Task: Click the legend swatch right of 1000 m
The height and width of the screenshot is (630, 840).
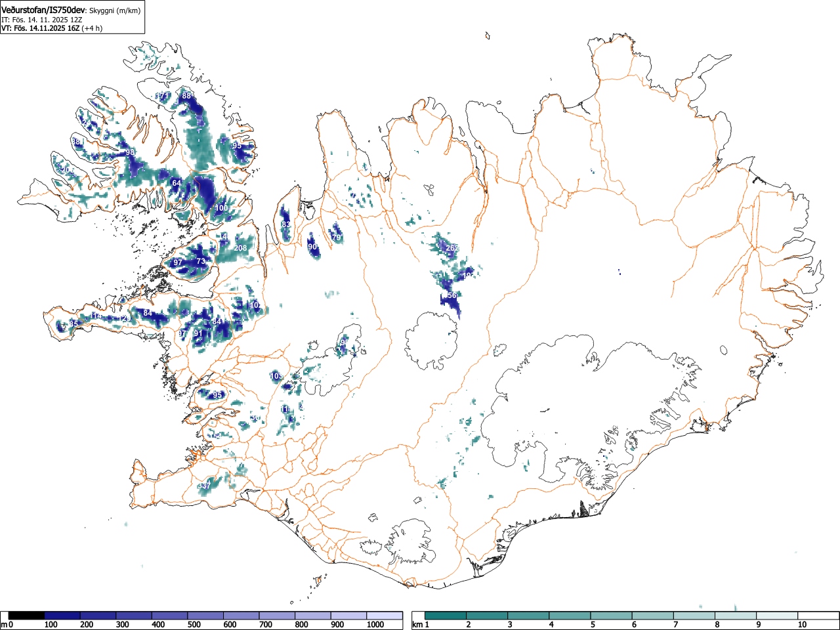Action: [x=385, y=616]
